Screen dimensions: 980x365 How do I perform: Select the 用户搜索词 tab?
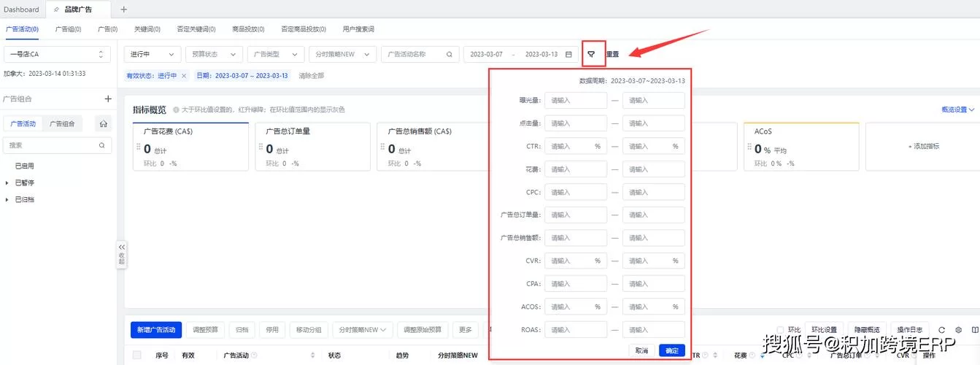tap(358, 29)
